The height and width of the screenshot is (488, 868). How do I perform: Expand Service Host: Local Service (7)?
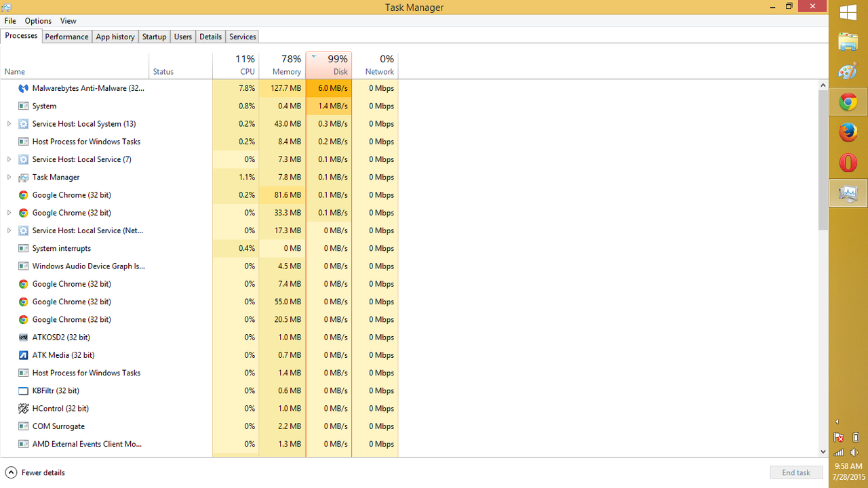tap(9, 159)
